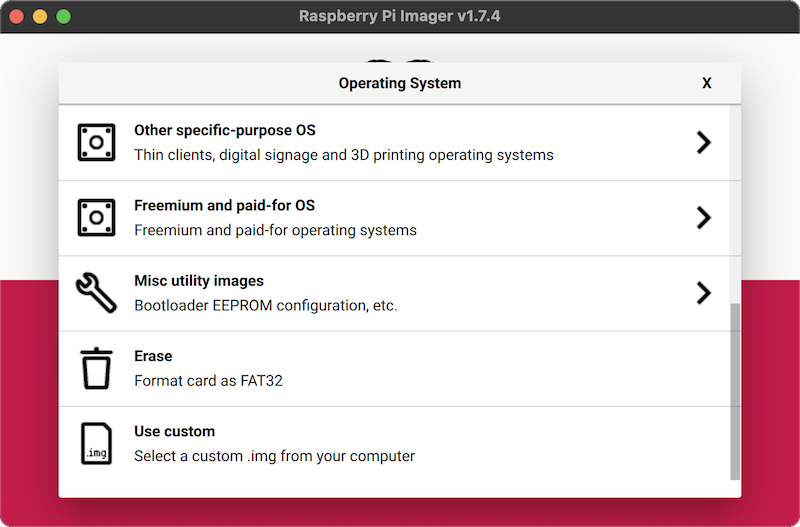800x527 pixels.
Task: Click the wrench icon for Misc utility images
Action: click(x=96, y=293)
